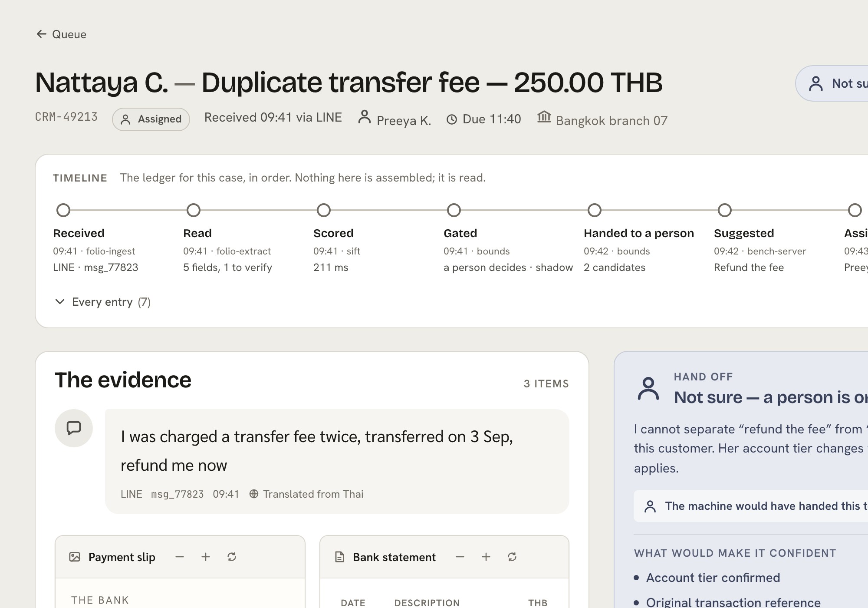
Task: Click 'a person decides · shadow' text
Action: coord(508,268)
